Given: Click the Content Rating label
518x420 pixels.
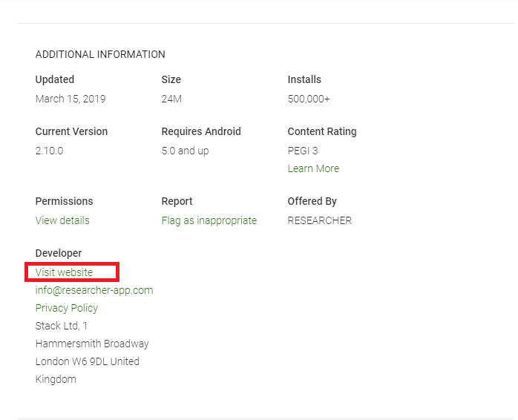Looking at the screenshot, I should (322, 131).
